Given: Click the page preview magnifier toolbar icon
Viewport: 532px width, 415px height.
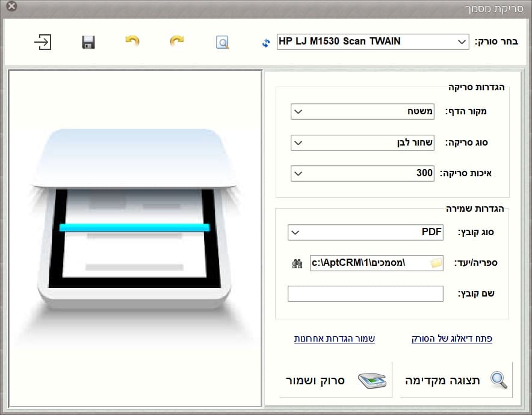Looking at the screenshot, I should pyautogui.click(x=223, y=42).
